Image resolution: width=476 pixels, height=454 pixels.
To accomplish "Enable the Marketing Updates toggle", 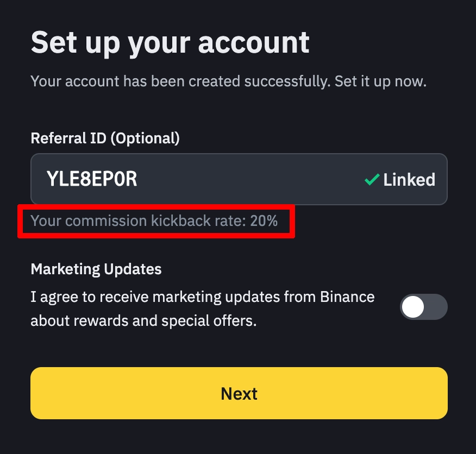I will click(423, 307).
